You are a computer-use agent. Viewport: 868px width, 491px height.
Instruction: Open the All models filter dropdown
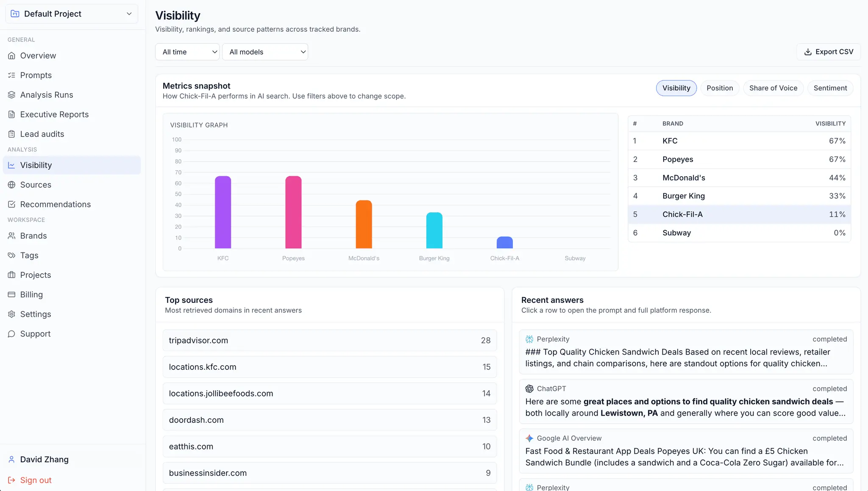coord(265,52)
